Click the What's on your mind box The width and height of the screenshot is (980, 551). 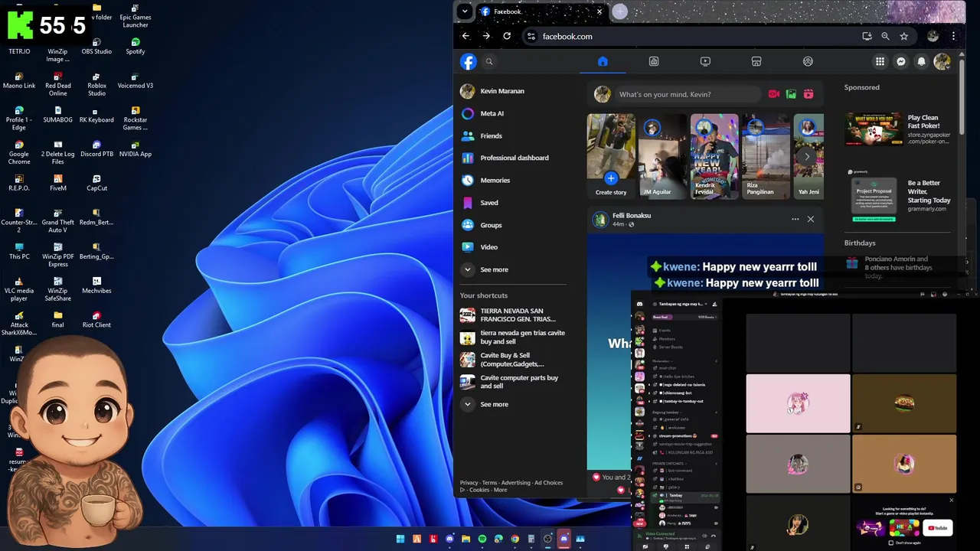pyautogui.click(x=687, y=94)
